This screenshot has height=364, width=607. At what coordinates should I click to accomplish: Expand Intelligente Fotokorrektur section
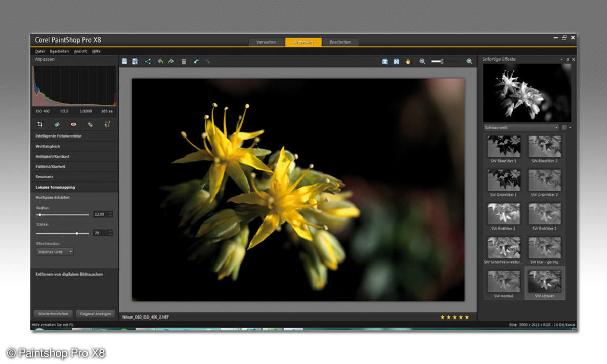coord(74,136)
